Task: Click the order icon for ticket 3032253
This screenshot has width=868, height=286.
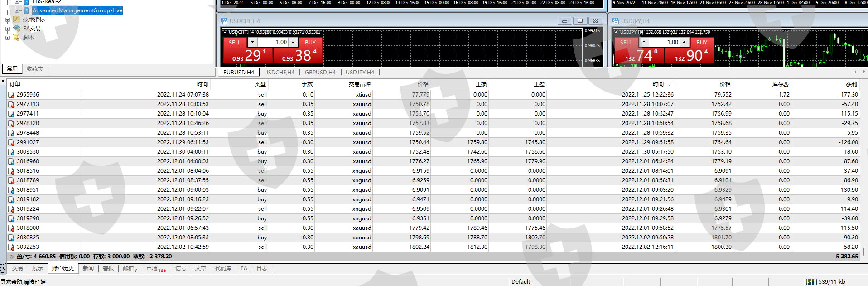Action: [x=11, y=247]
